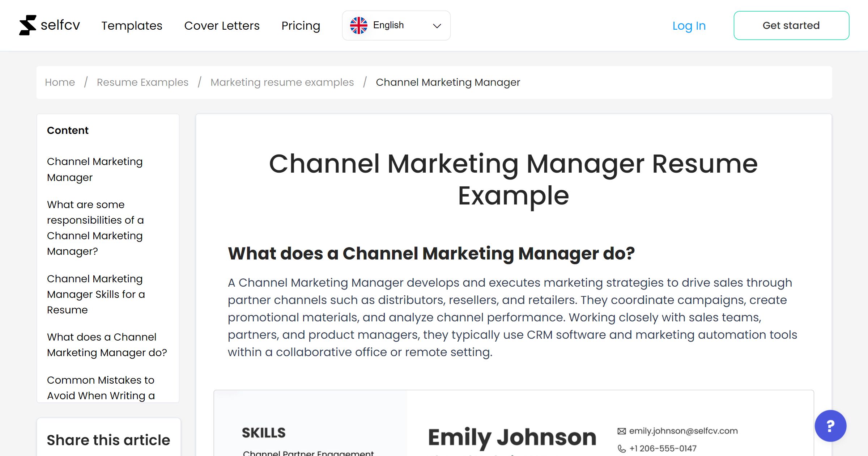Click the +1 206-555-0147 phone number
Screen dimensions: 868x456
coord(663,448)
